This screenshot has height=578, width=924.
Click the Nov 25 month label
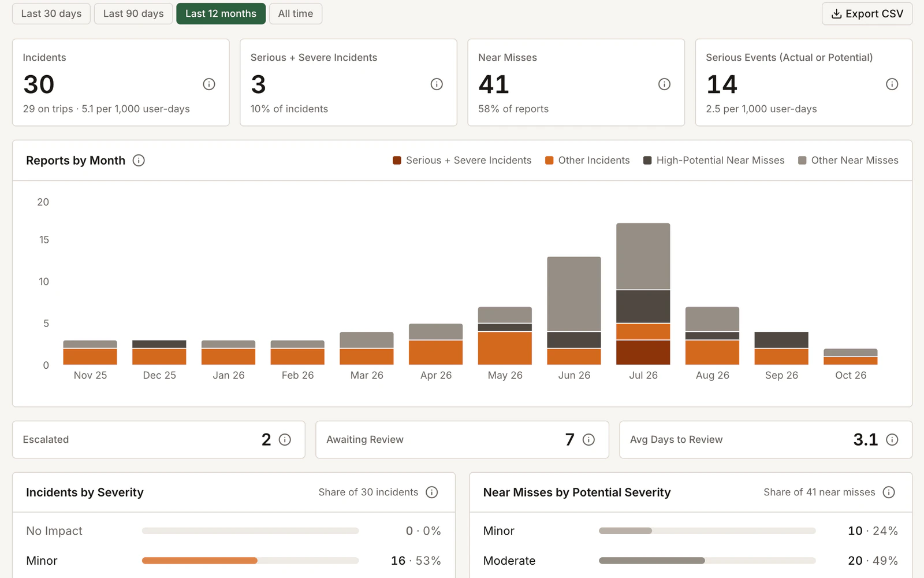point(90,375)
